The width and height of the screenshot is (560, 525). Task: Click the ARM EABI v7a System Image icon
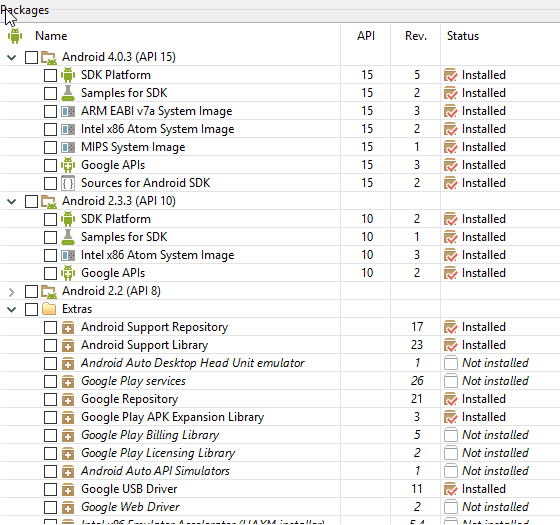click(68, 111)
